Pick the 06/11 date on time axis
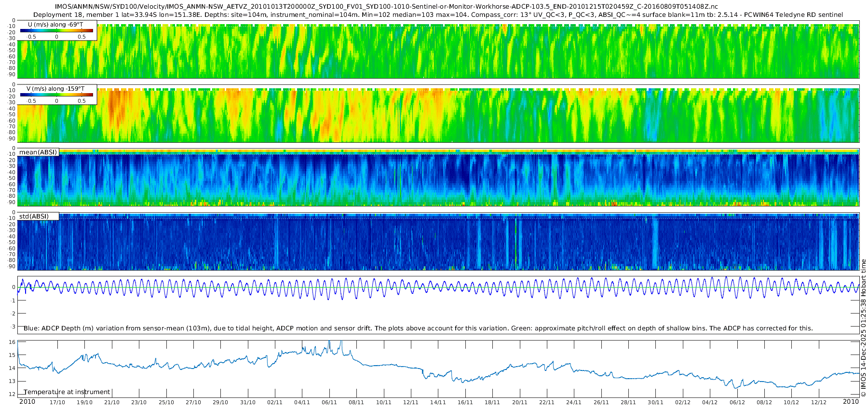This screenshot has width=868, height=410. (x=329, y=402)
